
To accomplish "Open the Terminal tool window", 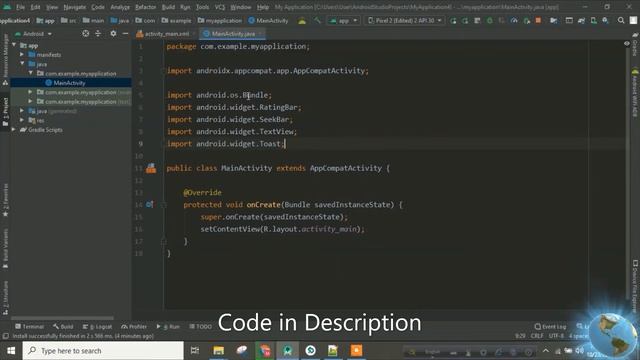I will 29,327.
